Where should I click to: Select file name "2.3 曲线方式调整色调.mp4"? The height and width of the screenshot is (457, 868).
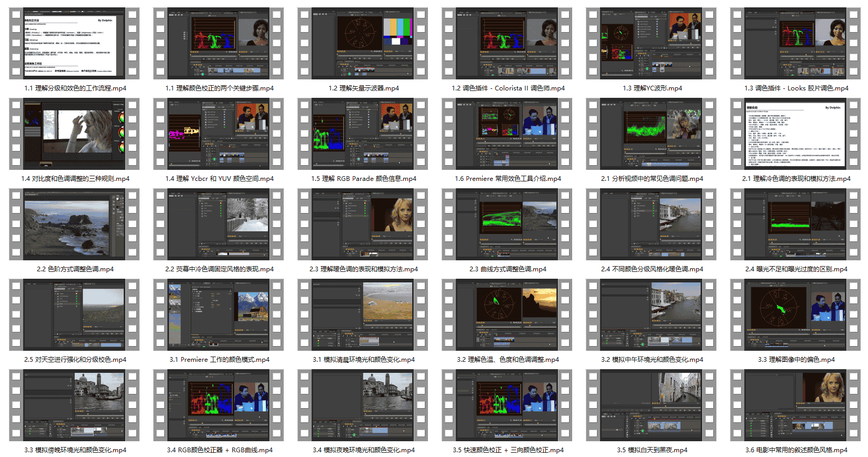point(508,269)
